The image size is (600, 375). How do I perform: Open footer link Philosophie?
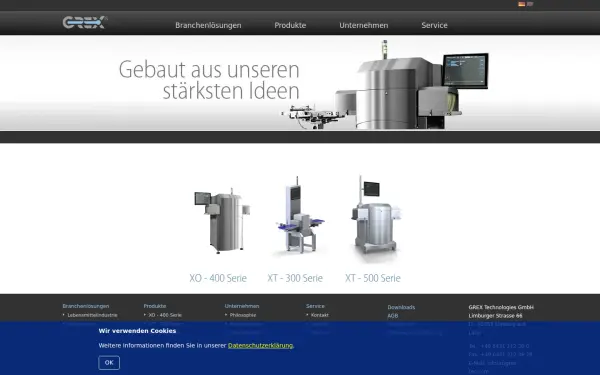click(x=243, y=315)
